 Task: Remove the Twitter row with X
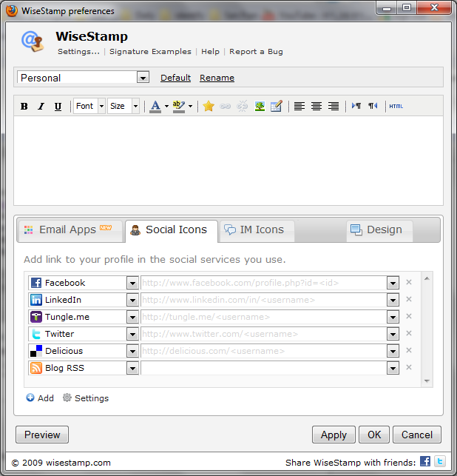(409, 333)
